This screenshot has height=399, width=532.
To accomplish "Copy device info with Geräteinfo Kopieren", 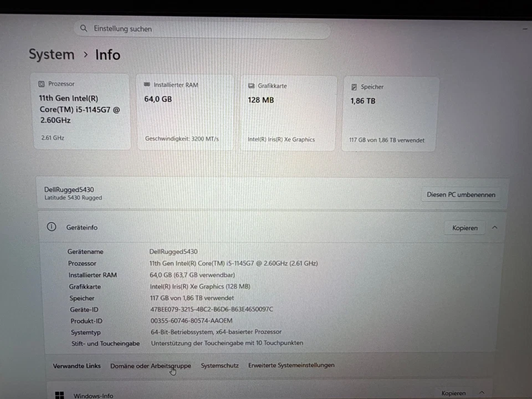I will 465,228.
